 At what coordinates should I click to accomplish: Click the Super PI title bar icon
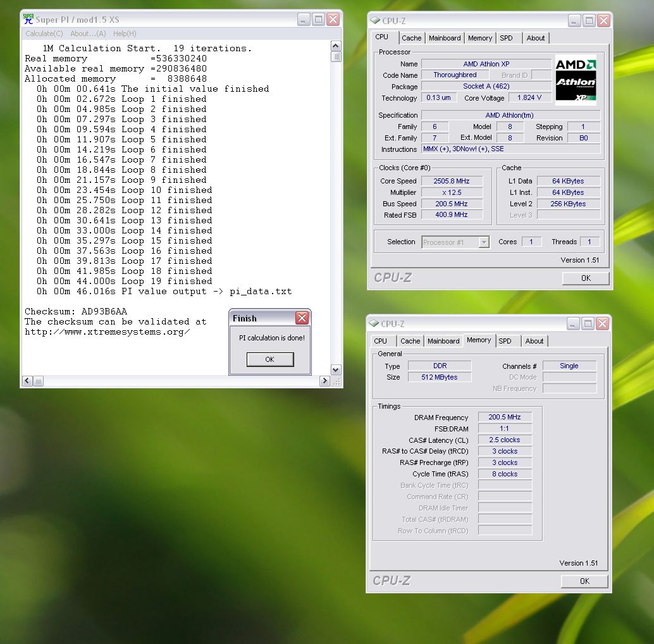pyautogui.click(x=28, y=19)
